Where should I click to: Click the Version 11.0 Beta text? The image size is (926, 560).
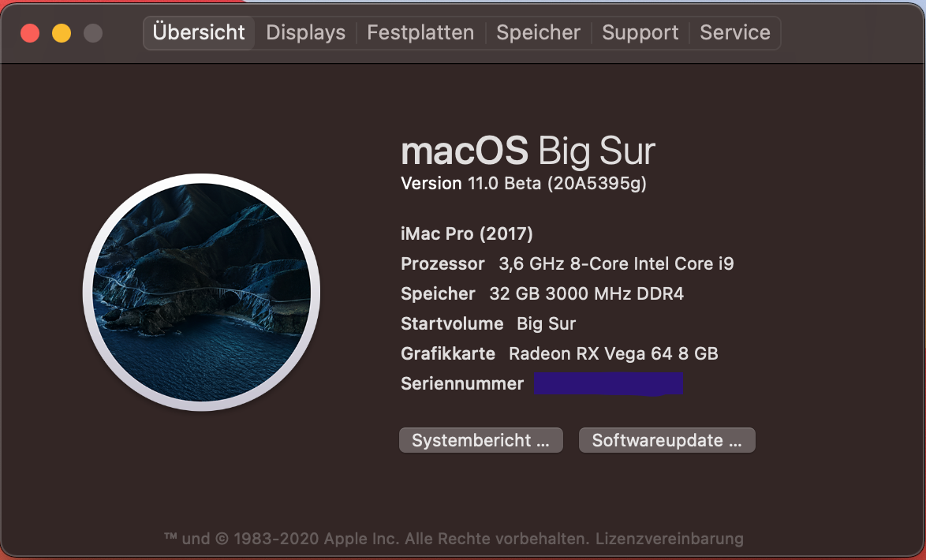point(523,184)
